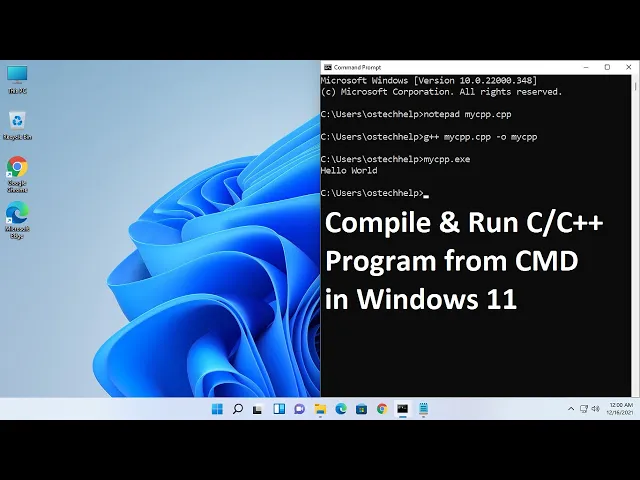Click the last empty prompt line
Viewport: 640px width, 480px height.
coord(375,193)
